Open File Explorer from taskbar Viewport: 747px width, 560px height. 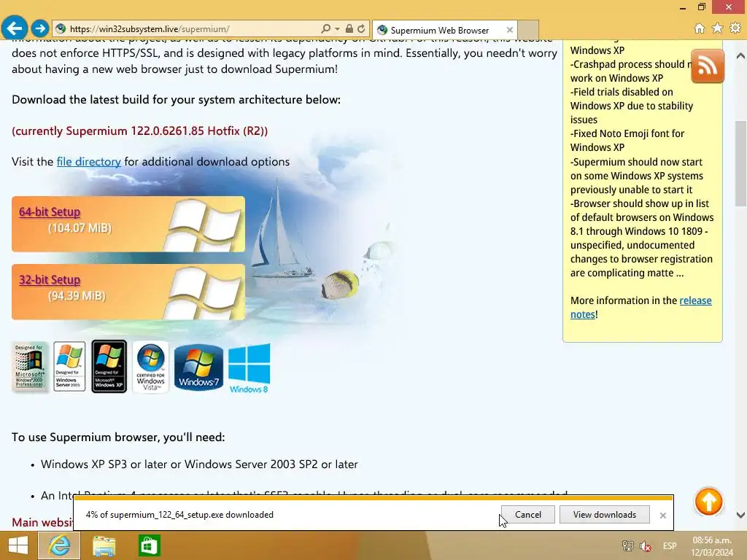click(x=104, y=545)
